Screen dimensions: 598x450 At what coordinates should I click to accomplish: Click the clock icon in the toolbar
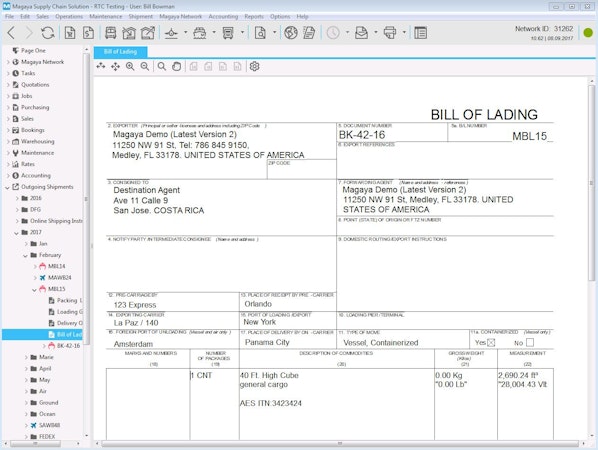tap(333, 33)
